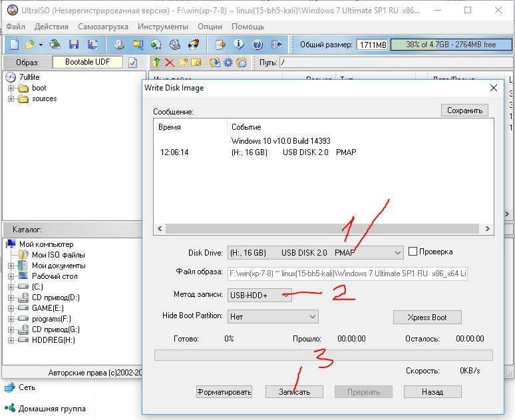The image size is (515, 420).
Task: Open the Disk Drive dropdown
Action: [315, 253]
